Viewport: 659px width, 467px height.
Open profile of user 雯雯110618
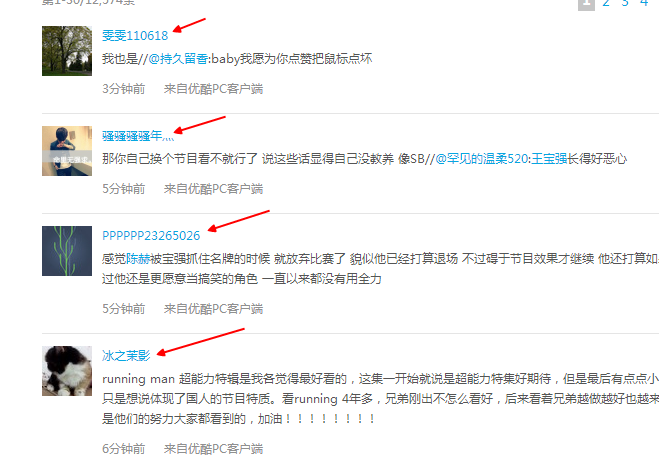click(135, 36)
